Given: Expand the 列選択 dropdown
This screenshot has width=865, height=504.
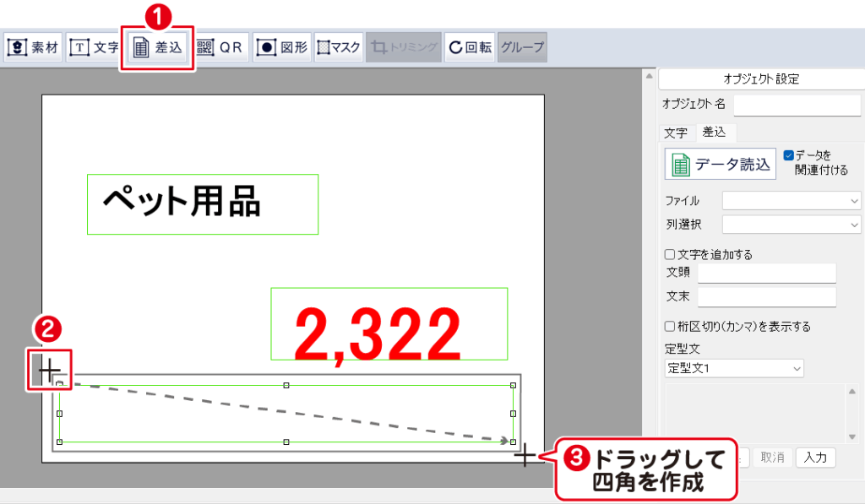Looking at the screenshot, I should click(x=791, y=225).
